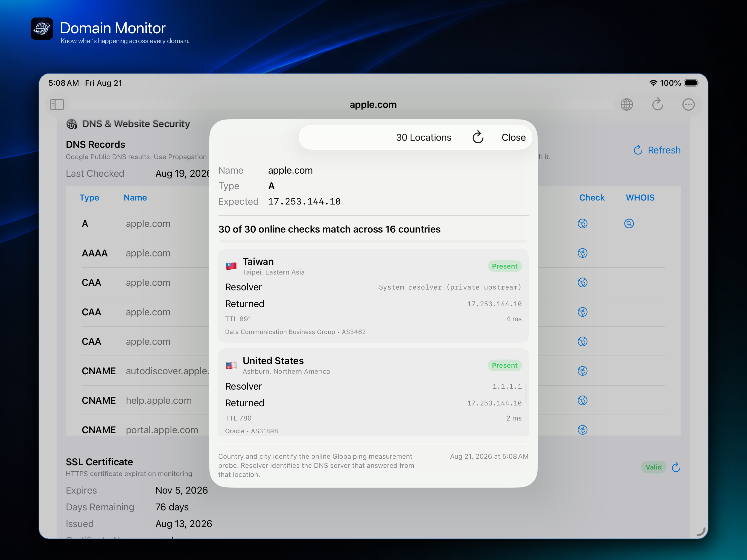Screen dimensions: 747x560
Task: Click the battery status icon
Action: point(691,83)
